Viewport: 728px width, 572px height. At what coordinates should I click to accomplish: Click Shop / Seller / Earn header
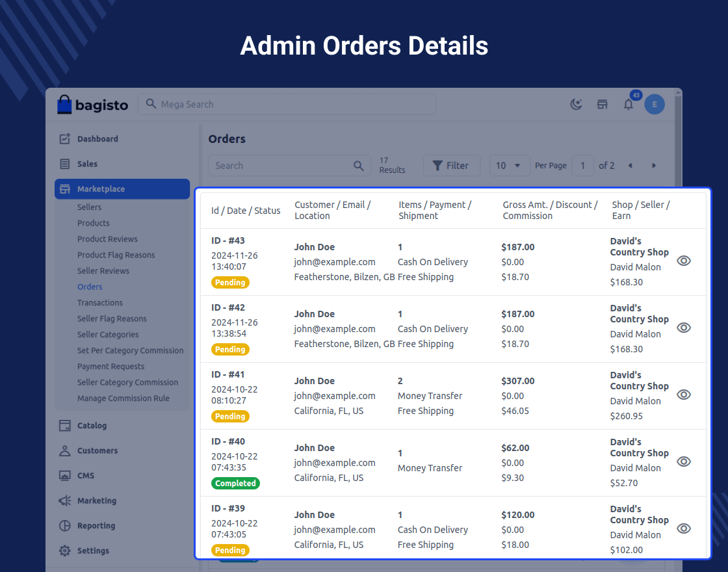[x=641, y=211]
